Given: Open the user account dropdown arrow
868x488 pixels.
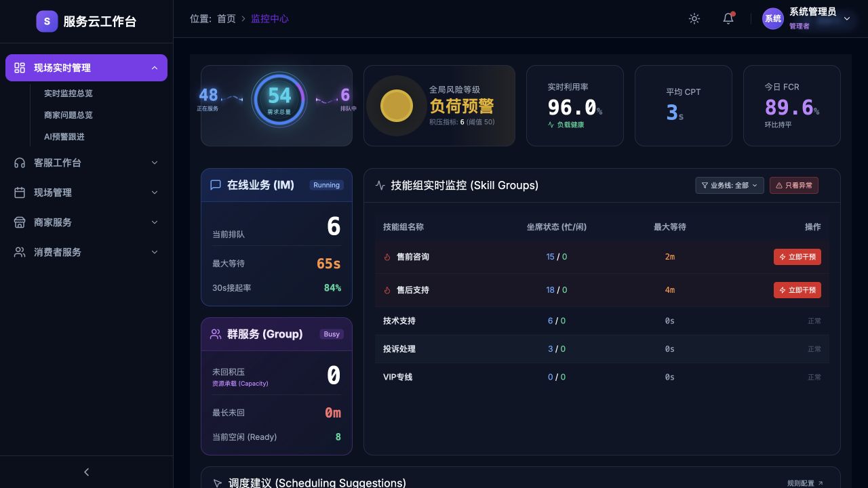Looking at the screenshot, I should (x=847, y=19).
